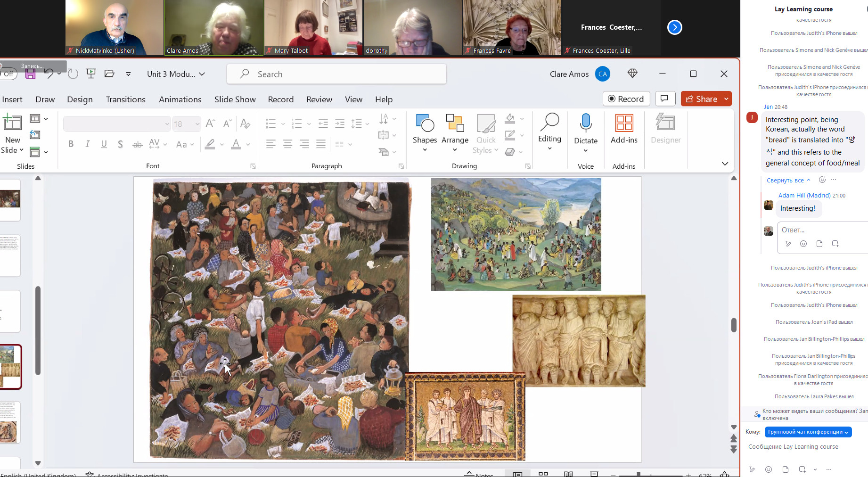Click the Redo icon
The image size is (868, 477).
click(x=73, y=74)
